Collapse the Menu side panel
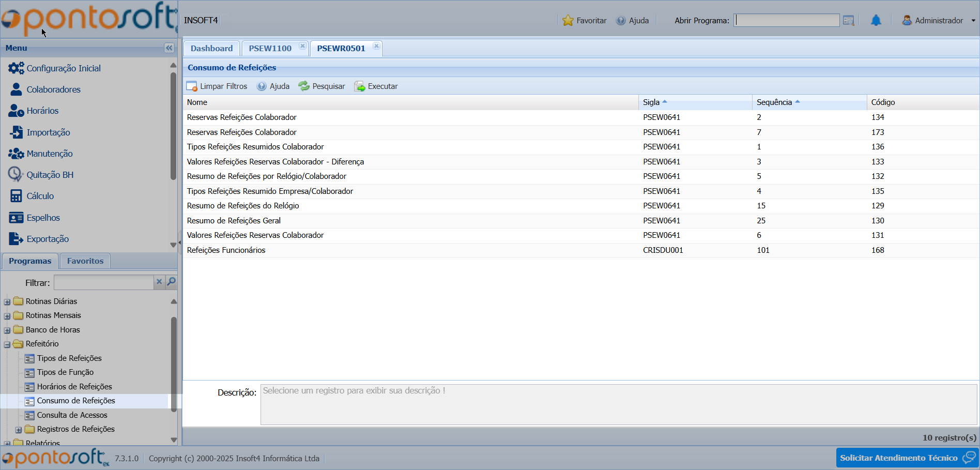 (169, 48)
